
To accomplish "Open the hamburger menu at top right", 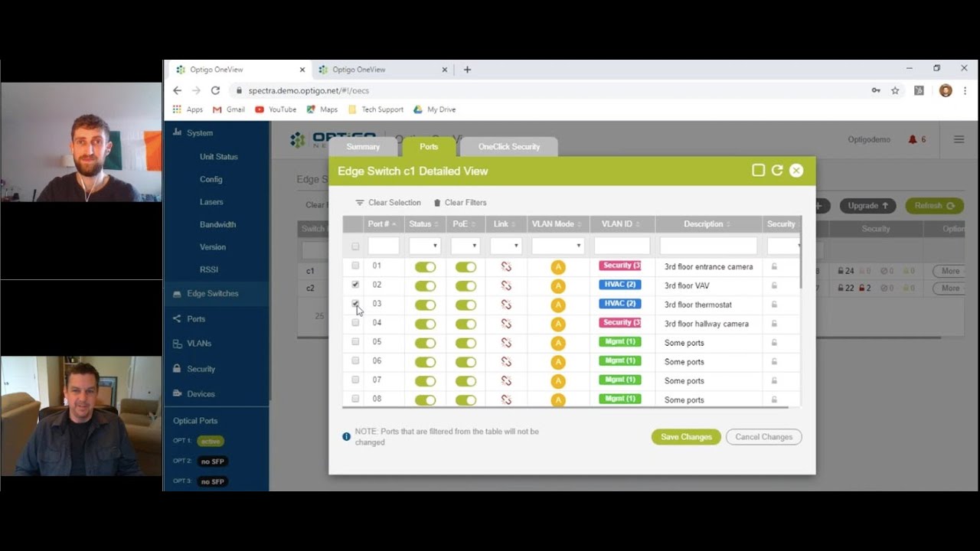I will (x=959, y=139).
